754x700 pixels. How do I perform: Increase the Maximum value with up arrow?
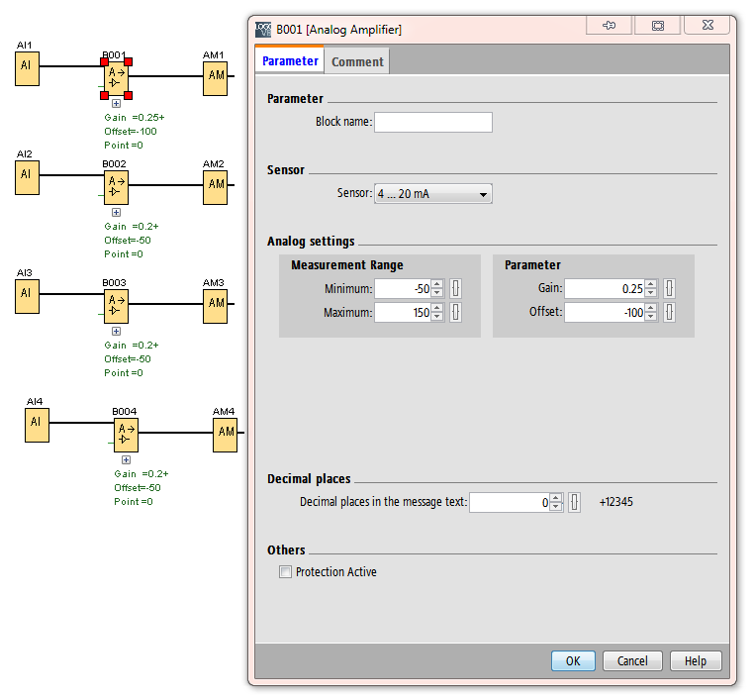pos(437,309)
